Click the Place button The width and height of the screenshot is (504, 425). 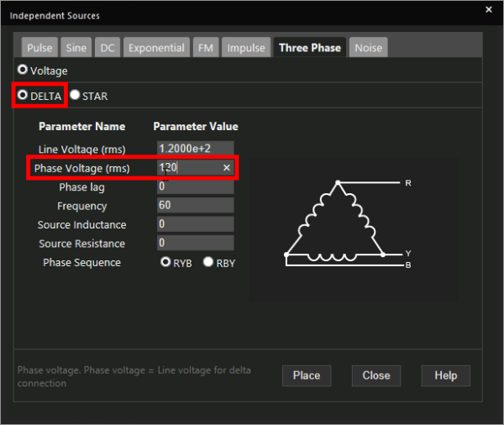tap(307, 375)
